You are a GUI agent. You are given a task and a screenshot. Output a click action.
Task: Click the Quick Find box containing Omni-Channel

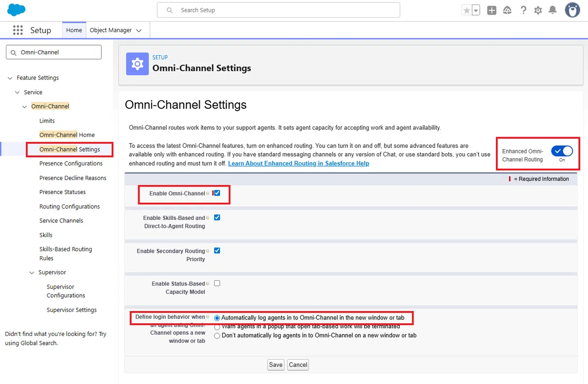click(x=54, y=52)
